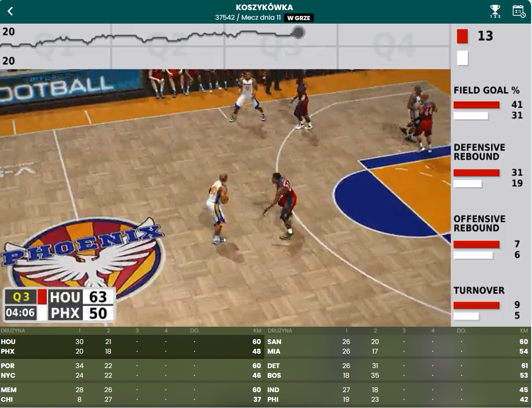The image size is (532, 408).
Task: Click the score timeline end marker
Action: coord(298,32)
